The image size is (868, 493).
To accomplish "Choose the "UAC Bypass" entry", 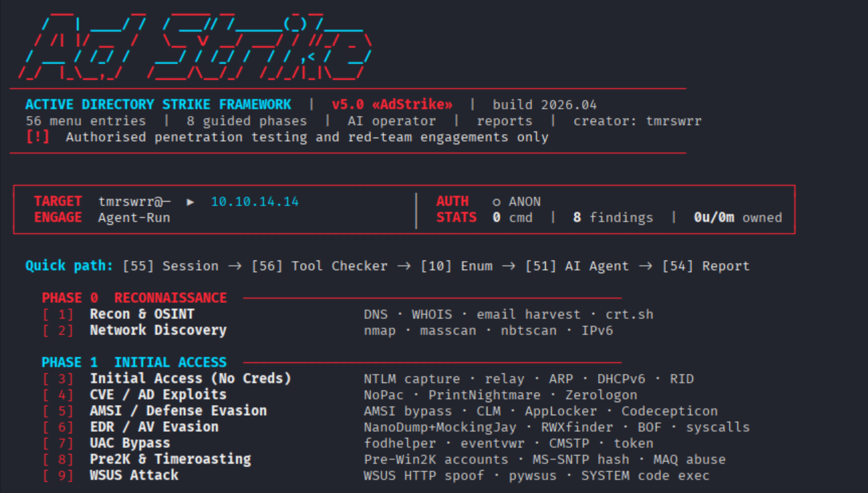I will [130, 443].
